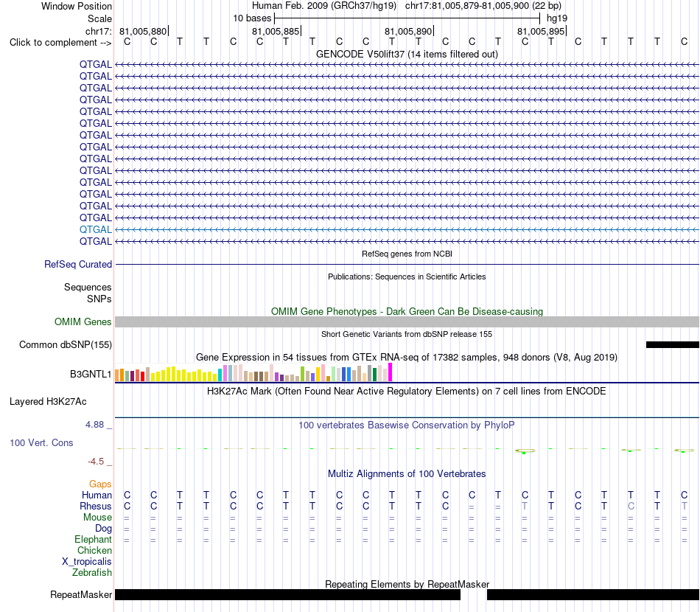Screen dimensions: 700x612
Task: Open the 'H3K27Ac Mark' ENCODE track title
Action: pos(407,392)
